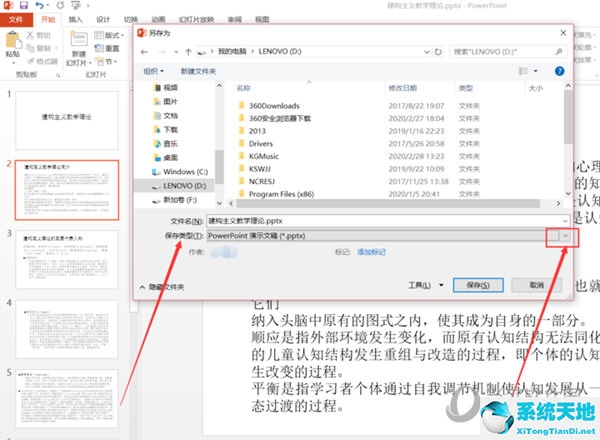Click the file name (文件名) input field
The height and width of the screenshot is (440, 600).
pyautogui.click(x=388, y=221)
